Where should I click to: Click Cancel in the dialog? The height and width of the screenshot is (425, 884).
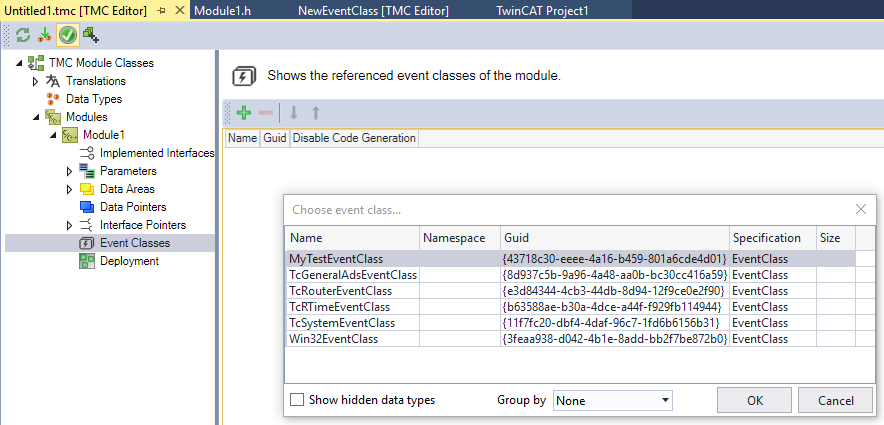point(836,400)
